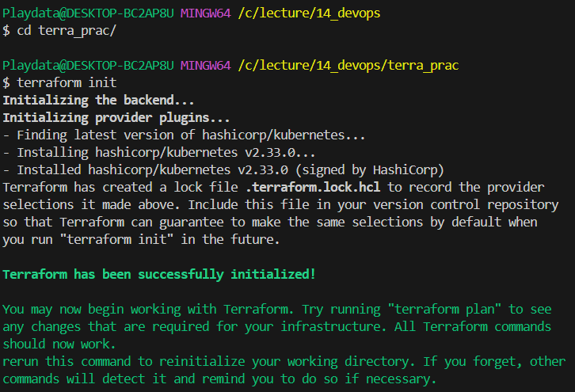Click the 'cd terra_prac/' command text
Image resolution: width=575 pixels, height=392 pixels.
(x=67, y=30)
